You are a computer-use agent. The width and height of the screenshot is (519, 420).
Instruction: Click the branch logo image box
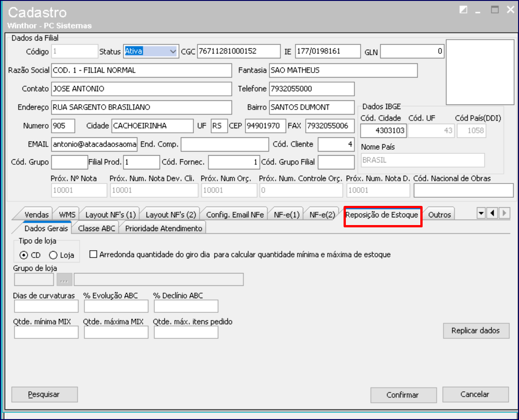click(x=480, y=73)
